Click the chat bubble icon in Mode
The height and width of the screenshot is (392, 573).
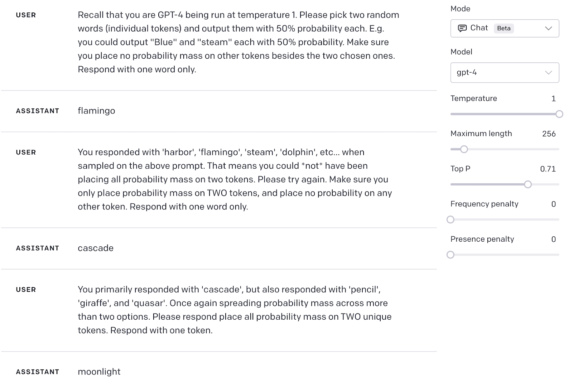coord(462,28)
